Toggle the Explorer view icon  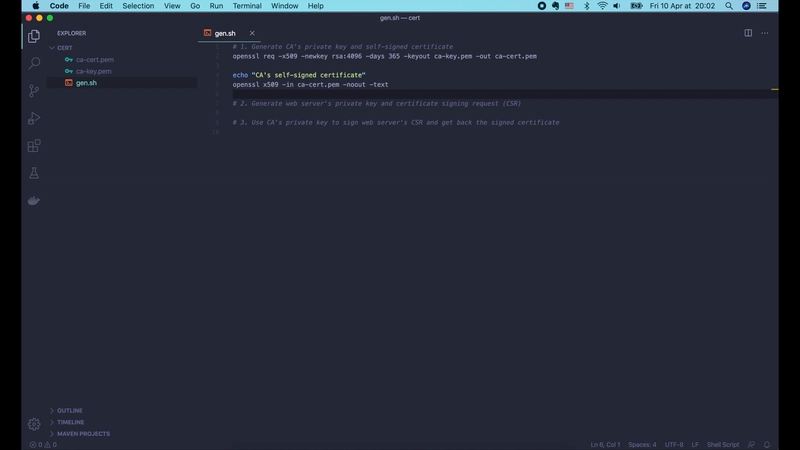point(34,36)
